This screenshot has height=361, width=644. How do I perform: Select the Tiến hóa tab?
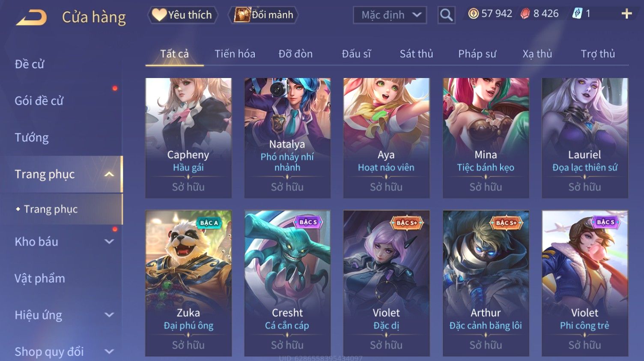coord(235,54)
